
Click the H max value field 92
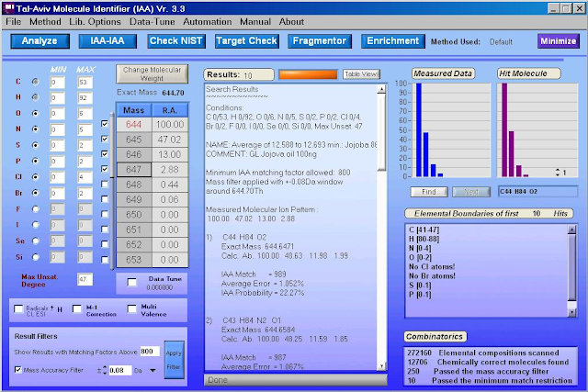(x=85, y=98)
